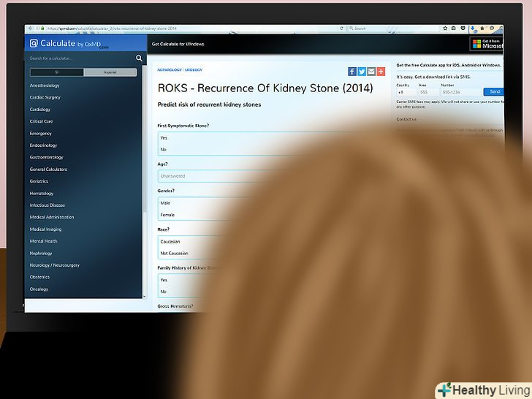Open the Obstetrics category

[39, 277]
